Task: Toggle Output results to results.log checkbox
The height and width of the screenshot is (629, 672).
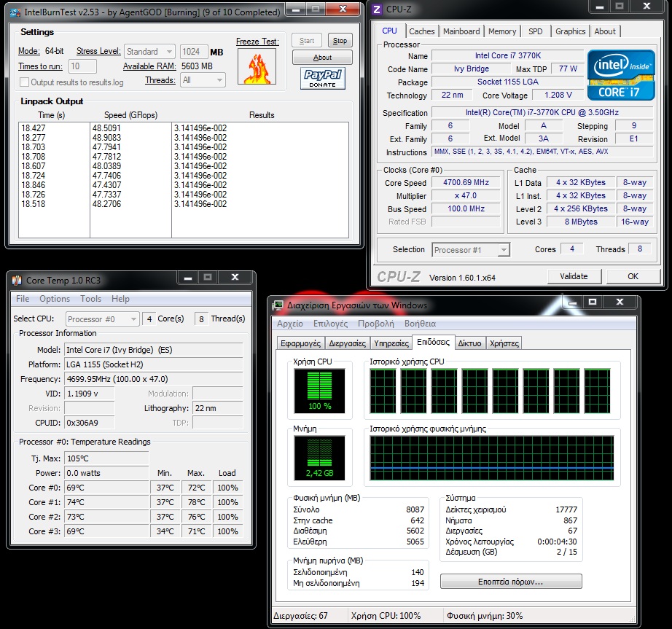Action: 25,82
